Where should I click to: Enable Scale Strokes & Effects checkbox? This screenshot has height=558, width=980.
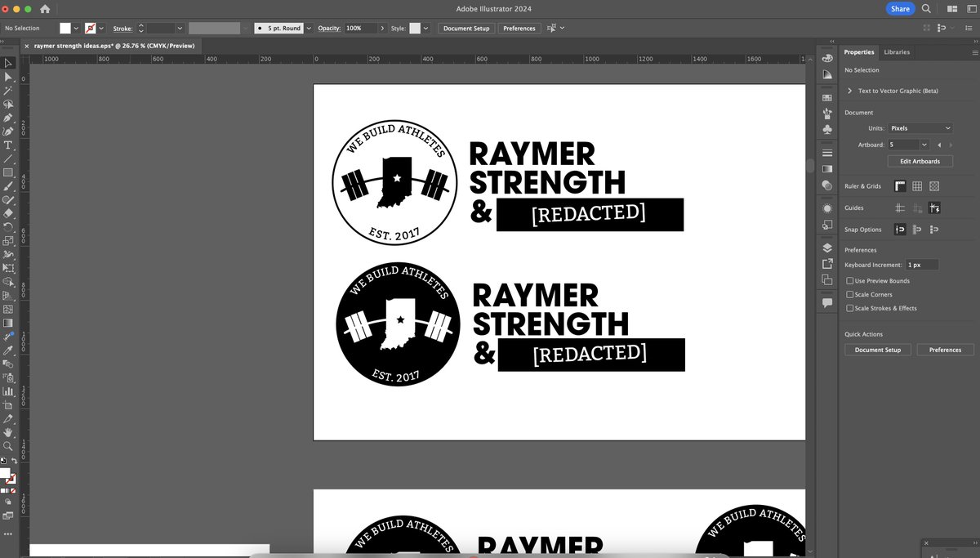pyautogui.click(x=849, y=308)
